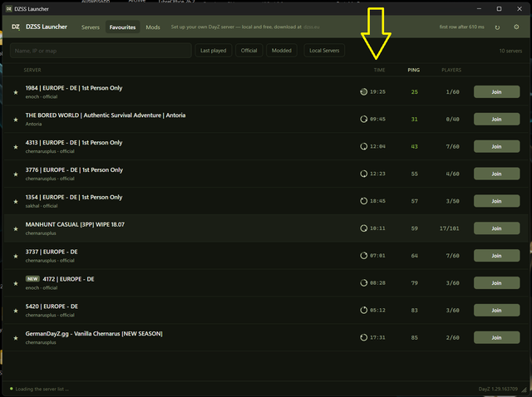Join THE BORED WORLD Antoria server

(x=497, y=119)
